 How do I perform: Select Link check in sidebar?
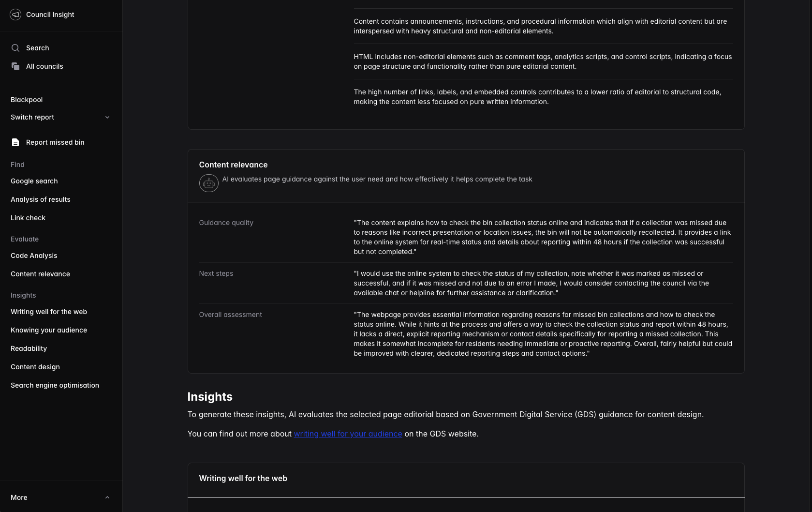click(28, 218)
